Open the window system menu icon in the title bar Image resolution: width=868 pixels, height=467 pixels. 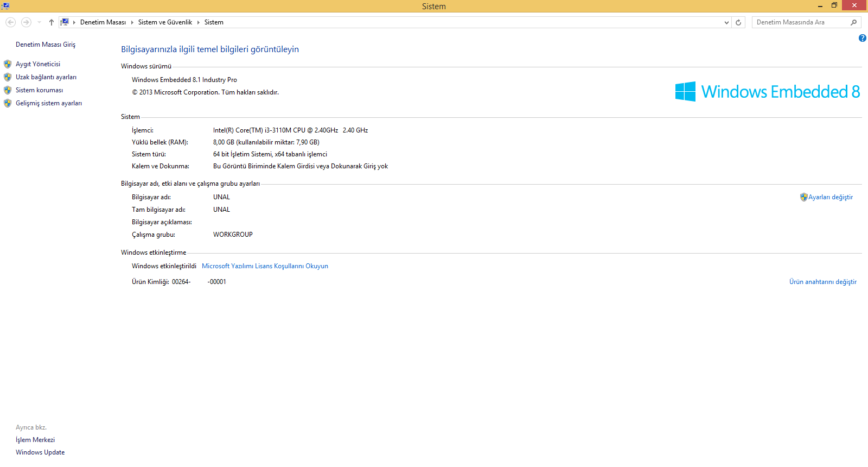click(5, 6)
